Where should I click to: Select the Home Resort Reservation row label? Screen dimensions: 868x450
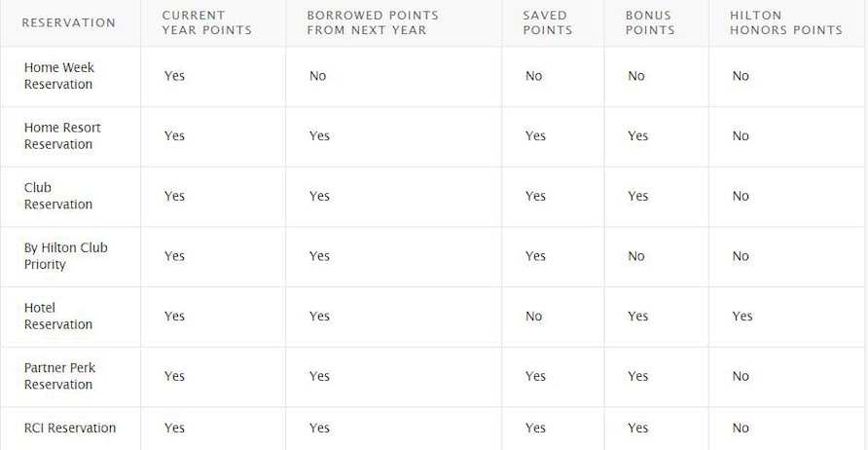pos(62,135)
